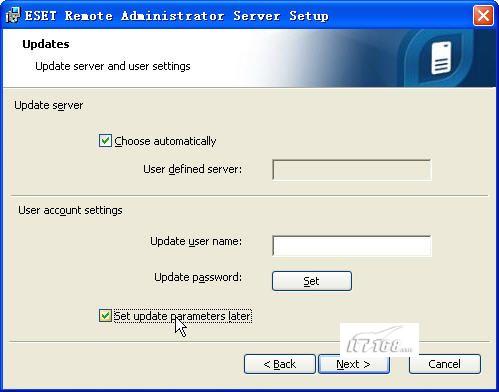Image resolution: width=499 pixels, height=392 pixels.
Task: Click the 'Update password:' label
Action: (198, 277)
